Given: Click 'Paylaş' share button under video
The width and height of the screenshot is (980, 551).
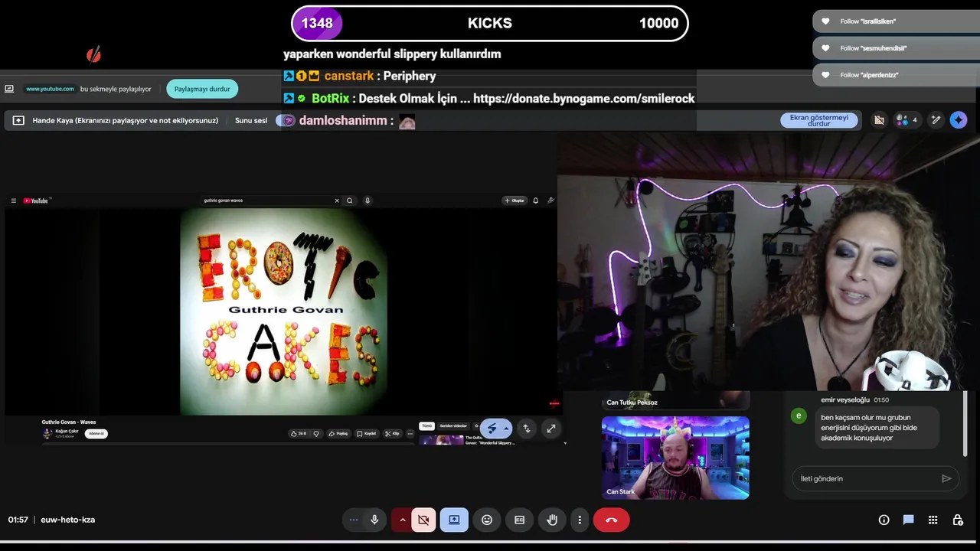Looking at the screenshot, I should point(338,433).
